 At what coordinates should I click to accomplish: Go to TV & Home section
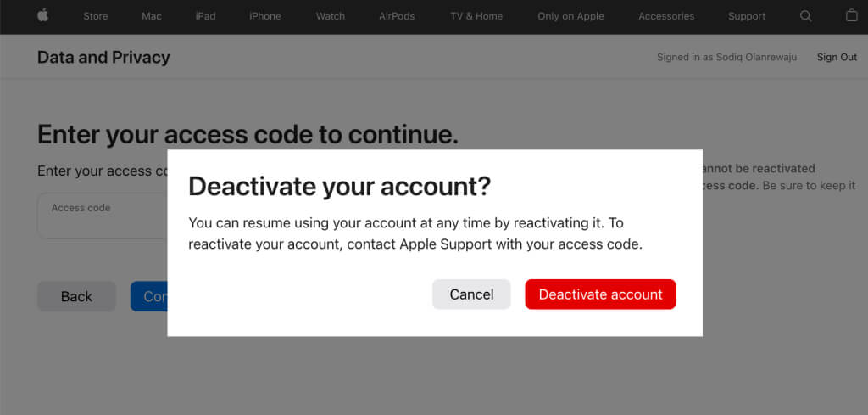pyautogui.click(x=476, y=16)
